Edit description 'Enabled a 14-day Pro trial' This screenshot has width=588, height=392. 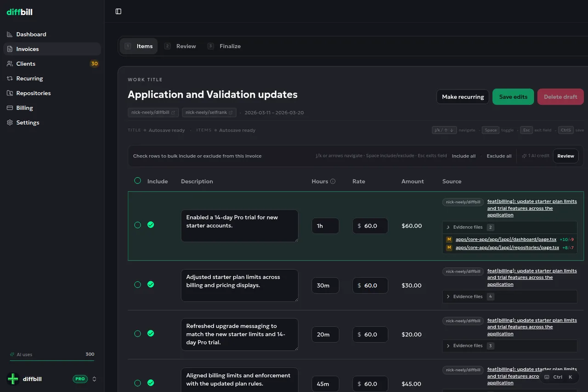[240, 226]
